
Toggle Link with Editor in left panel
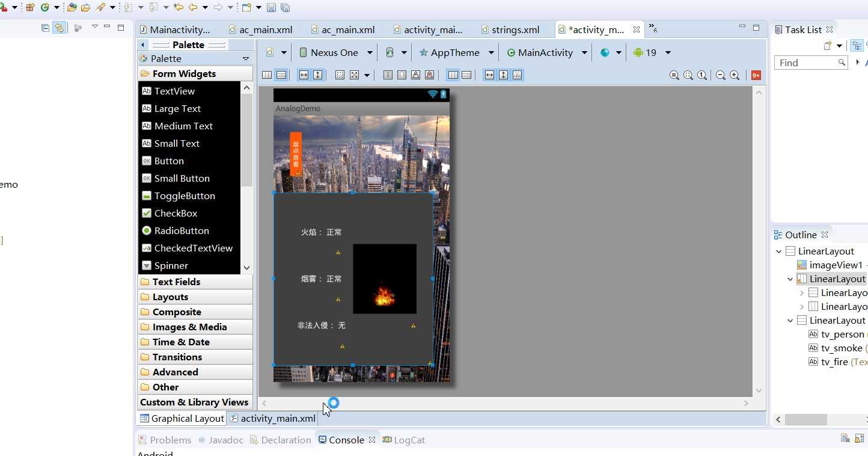(x=59, y=28)
